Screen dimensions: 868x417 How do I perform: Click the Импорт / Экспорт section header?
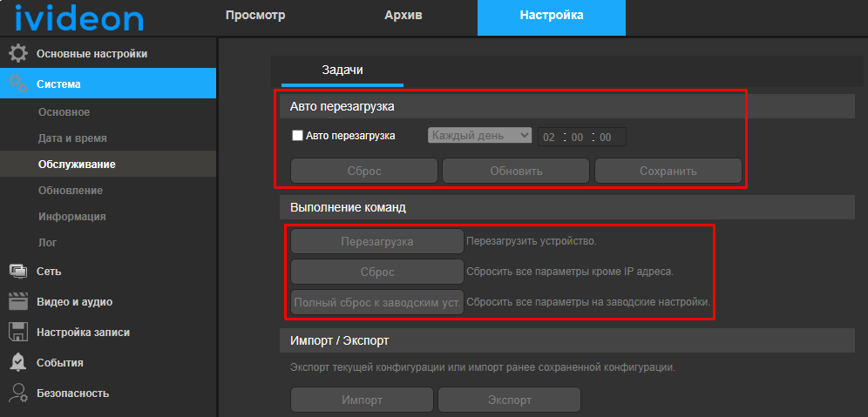point(567,340)
